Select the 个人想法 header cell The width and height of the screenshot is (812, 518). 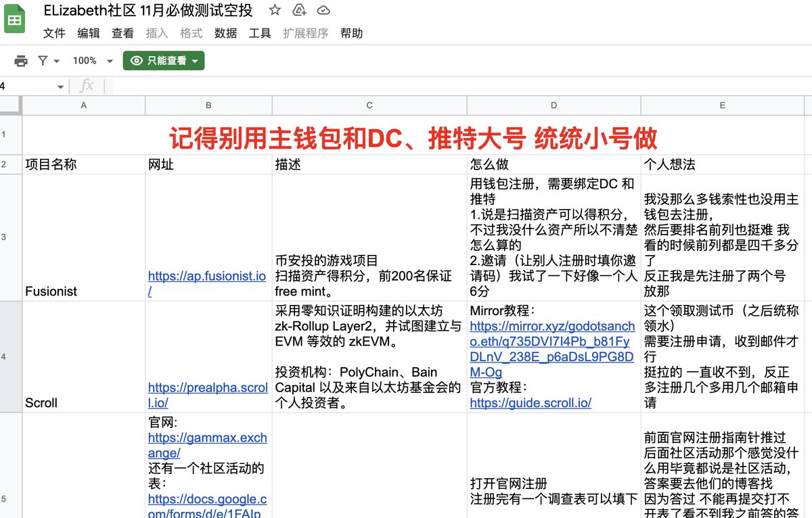click(722, 164)
